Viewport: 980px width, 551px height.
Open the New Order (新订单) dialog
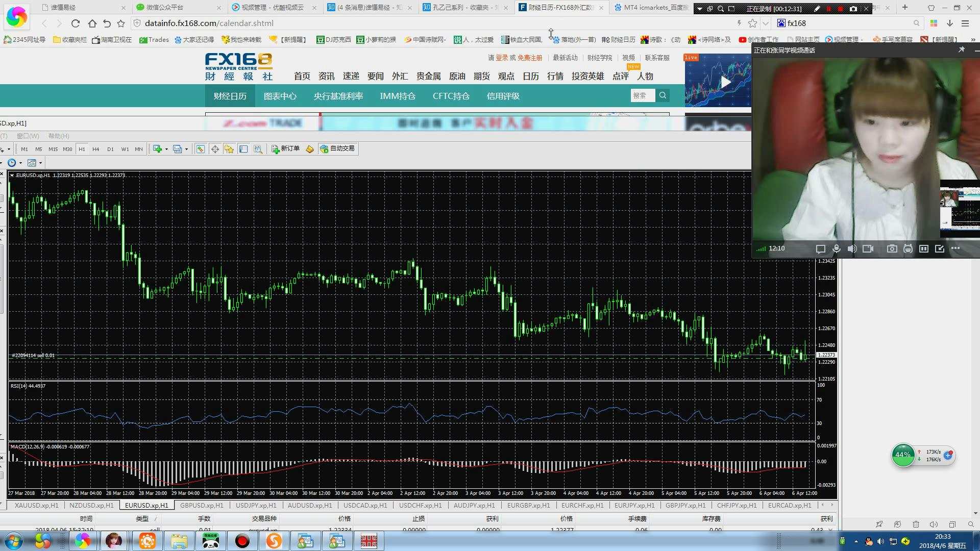point(285,149)
